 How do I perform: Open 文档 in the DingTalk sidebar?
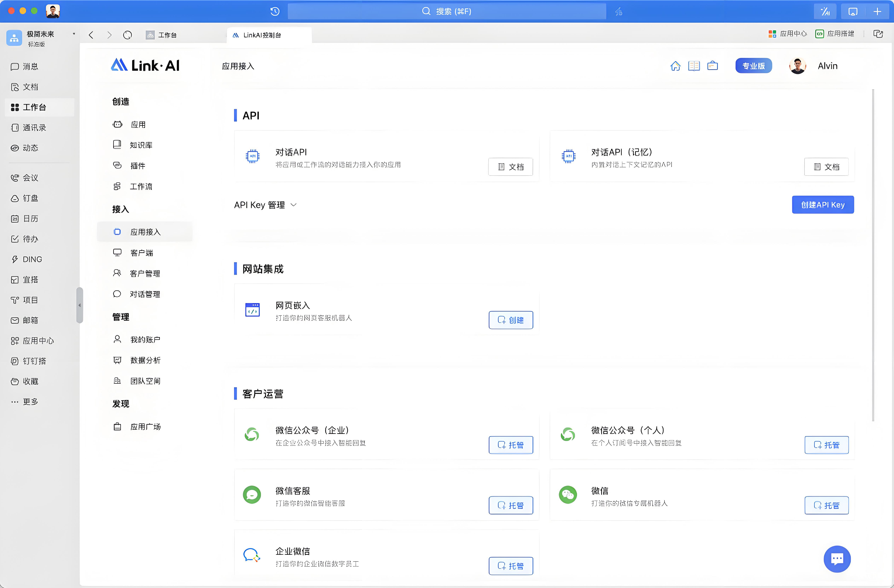tap(24, 87)
